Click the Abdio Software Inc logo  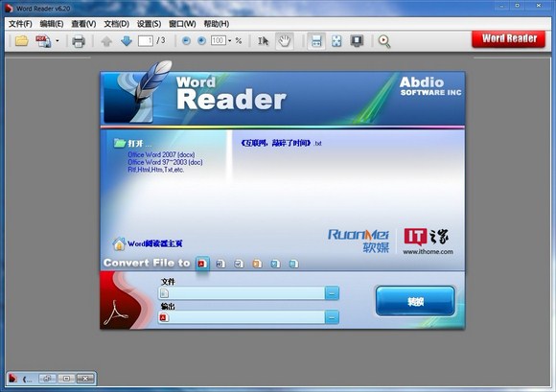tap(430, 86)
